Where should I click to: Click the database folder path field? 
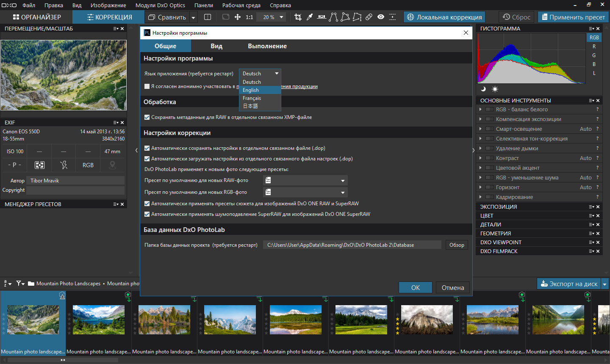pos(352,245)
